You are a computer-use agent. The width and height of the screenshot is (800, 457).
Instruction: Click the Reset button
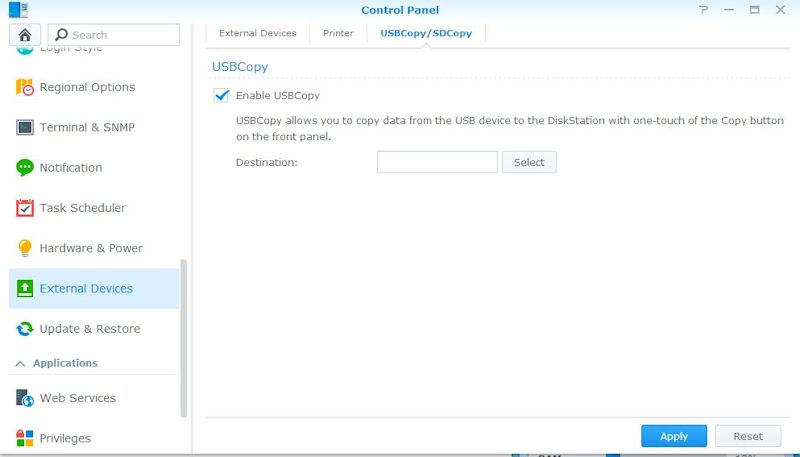(x=748, y=436)
